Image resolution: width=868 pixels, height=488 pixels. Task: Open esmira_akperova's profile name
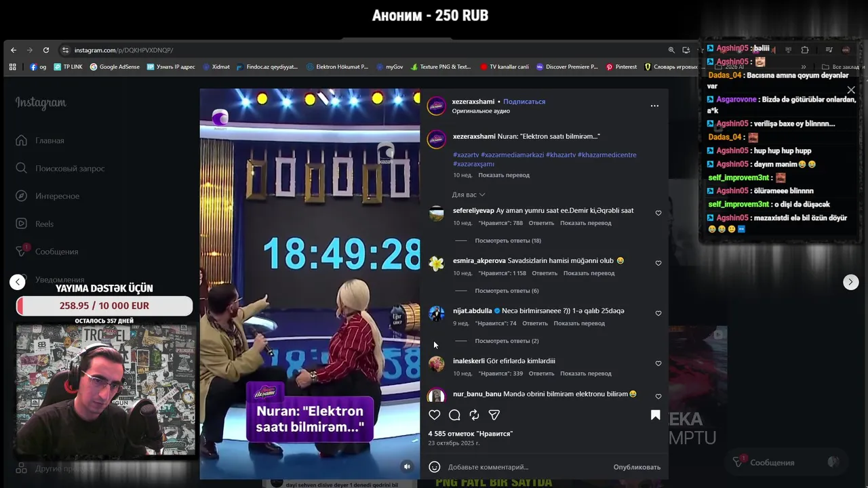pyautogui.click(x=479, y=261)
